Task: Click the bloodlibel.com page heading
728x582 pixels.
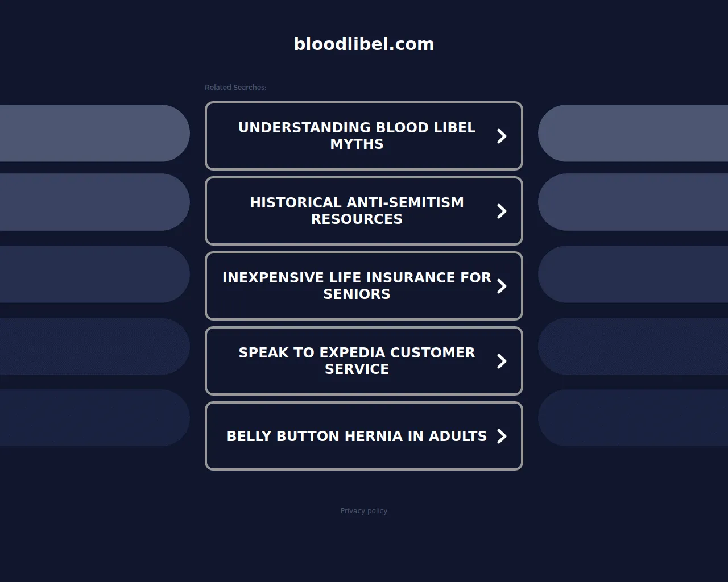Action: click(364, 44)
